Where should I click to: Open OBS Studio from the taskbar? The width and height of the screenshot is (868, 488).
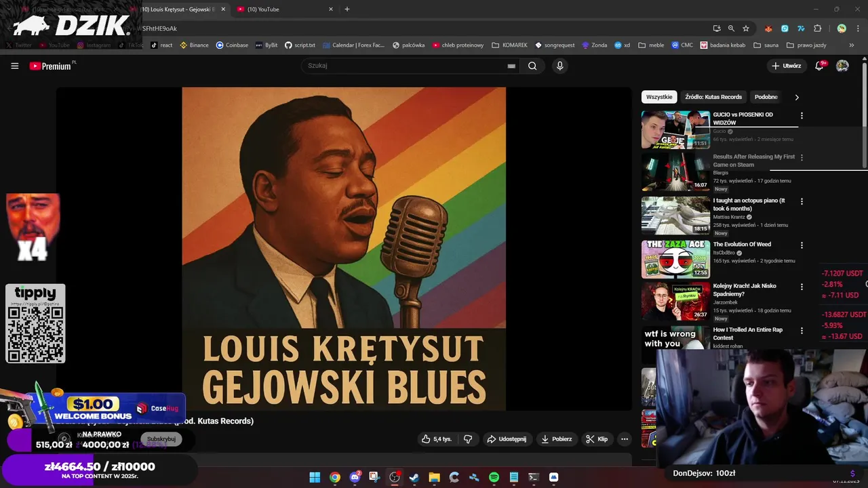395,477
